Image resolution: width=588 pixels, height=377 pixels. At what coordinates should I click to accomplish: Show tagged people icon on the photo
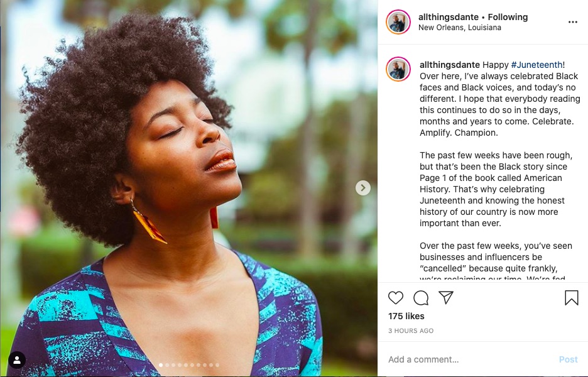(x=17, y=360)
